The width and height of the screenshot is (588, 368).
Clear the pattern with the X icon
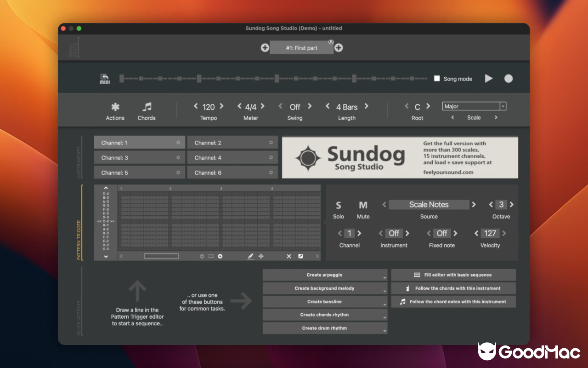pos(288,256)
